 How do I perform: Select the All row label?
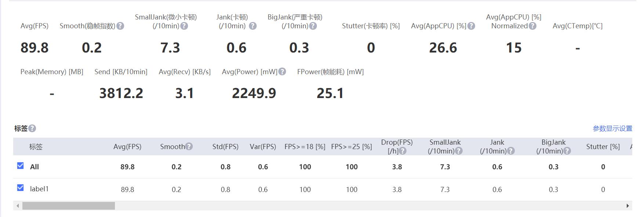click(x=35, y=166)
